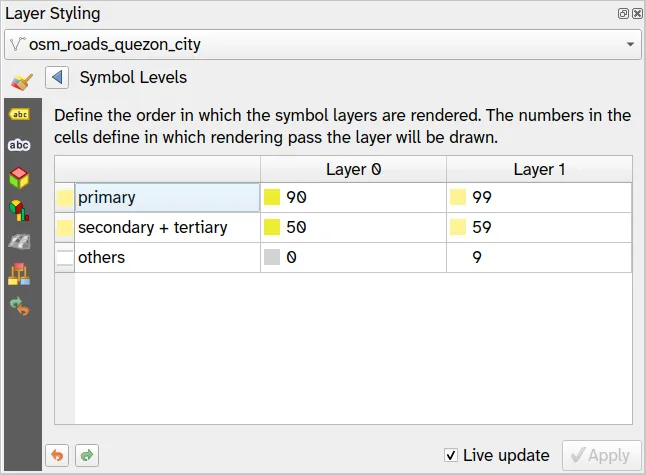Open the gray Rendering tab icon
This screenshot has height=475, width=646.
(19, 242)
